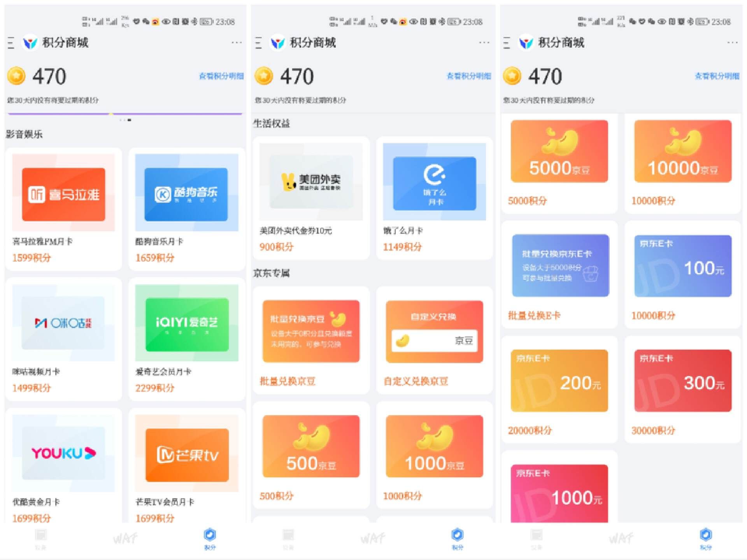This screenshot has width=747, height=560.
Task: Click 批量兑换E卡 label text
Action: pos(534,316)
